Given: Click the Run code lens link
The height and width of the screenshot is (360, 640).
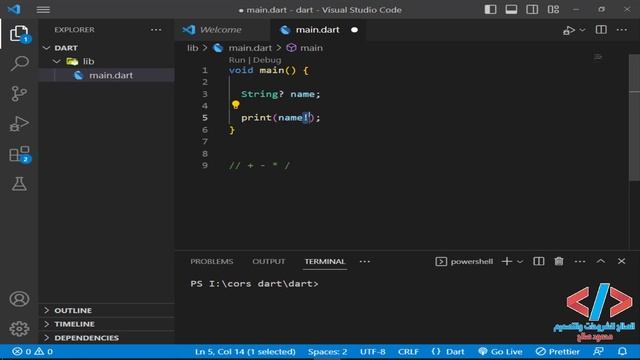Looking at the screenshot, I should point(236,60).
